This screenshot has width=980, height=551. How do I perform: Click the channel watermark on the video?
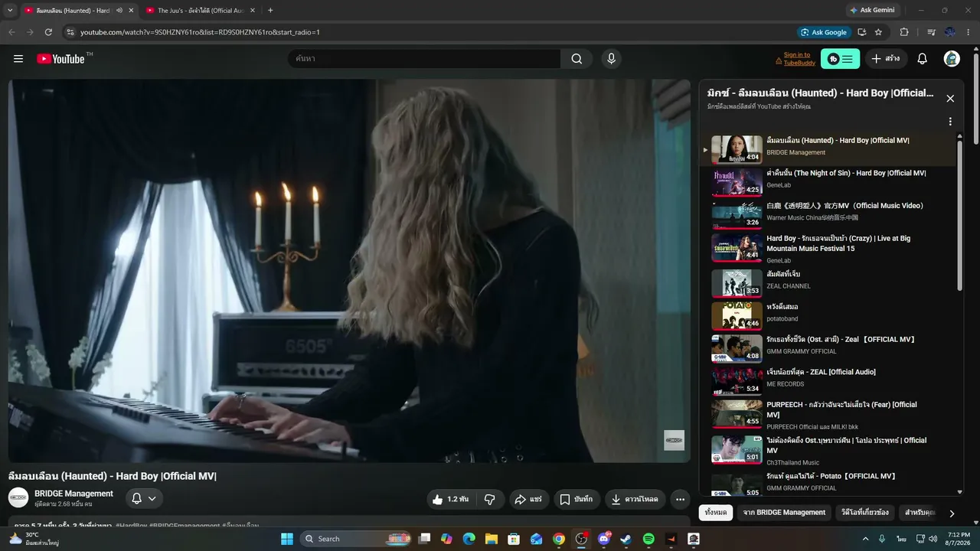click(674, 440)
